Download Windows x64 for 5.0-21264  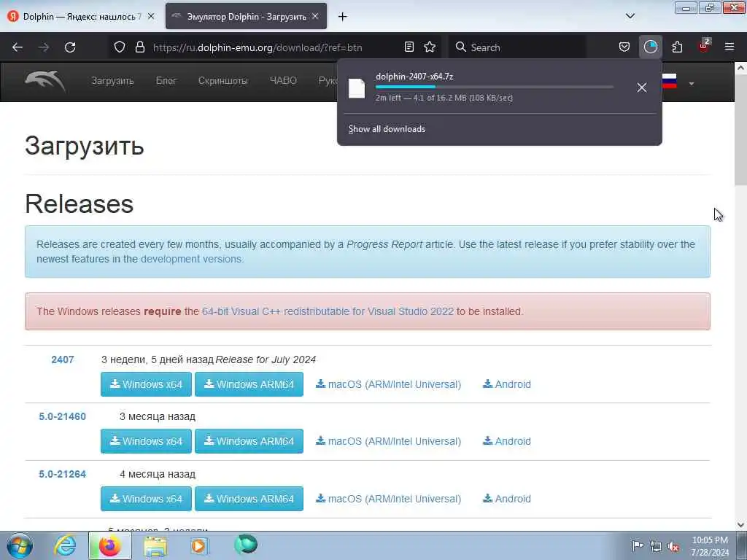click(146, 499)
